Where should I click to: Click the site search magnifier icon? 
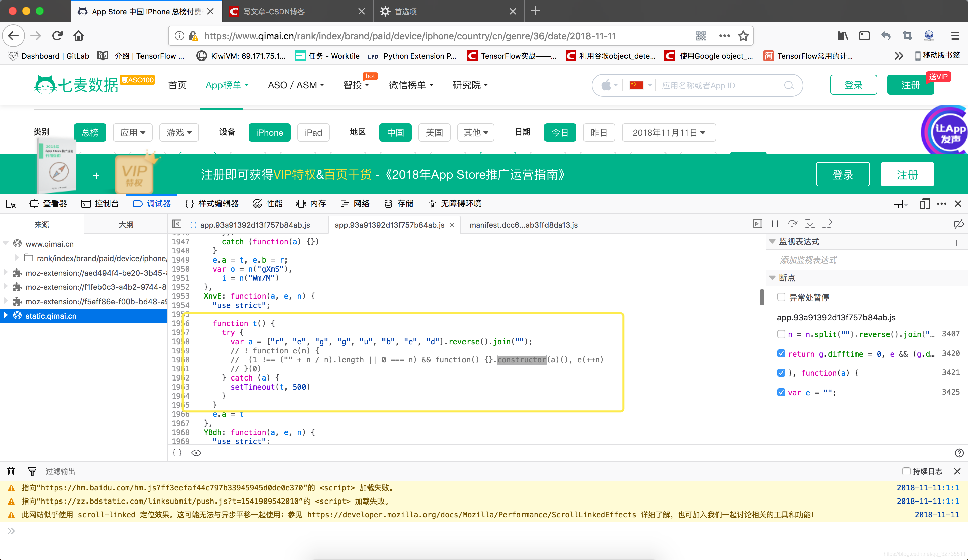pos(789,85)
